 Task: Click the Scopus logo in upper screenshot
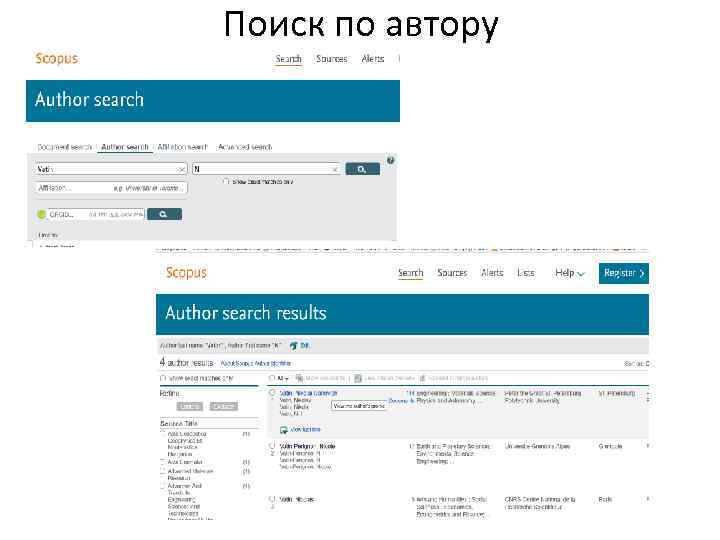(57, 58)
